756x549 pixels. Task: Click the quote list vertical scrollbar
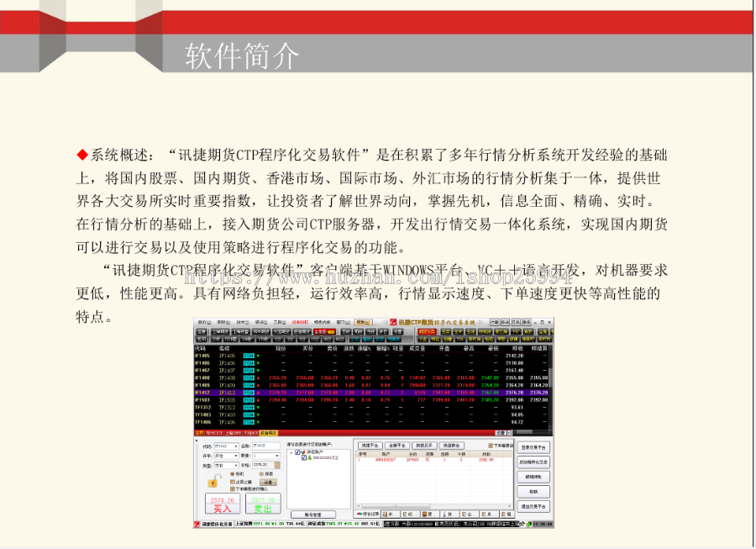(x=550, y=388)
